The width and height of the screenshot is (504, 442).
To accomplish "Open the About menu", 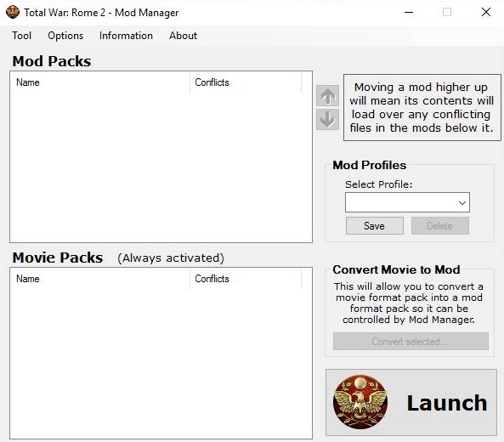I will [x=184, y=36].
